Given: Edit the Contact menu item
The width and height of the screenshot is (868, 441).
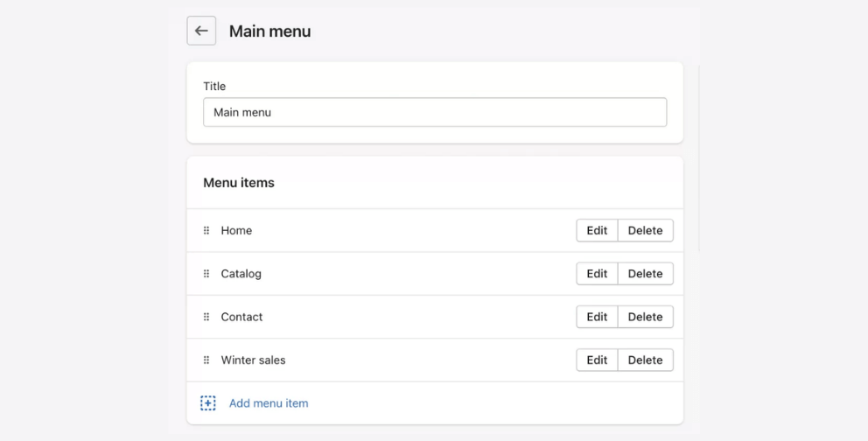Looking at the screenshot, I should [x=597, y=317].
